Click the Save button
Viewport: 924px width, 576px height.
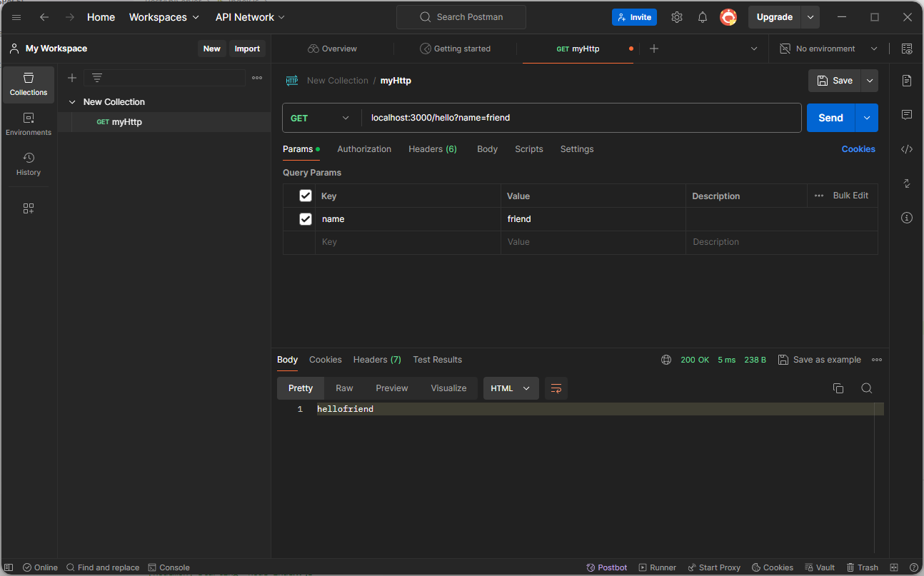click(x=835, y=81)
